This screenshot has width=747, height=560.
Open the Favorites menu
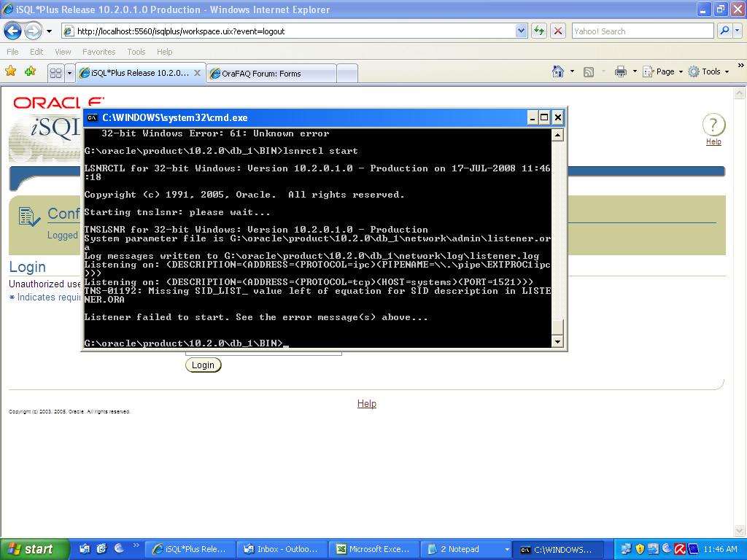[x=98, y=52]
